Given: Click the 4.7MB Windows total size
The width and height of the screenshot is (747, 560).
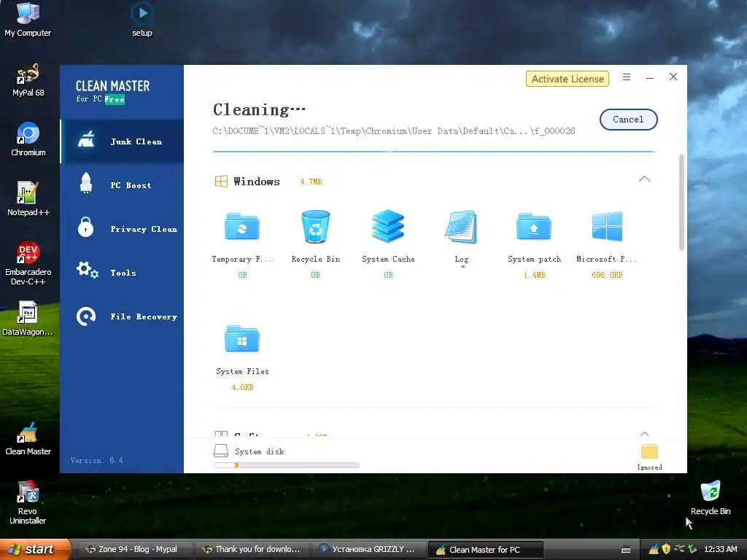Looking at the screenshot, I should click(311, 182).
